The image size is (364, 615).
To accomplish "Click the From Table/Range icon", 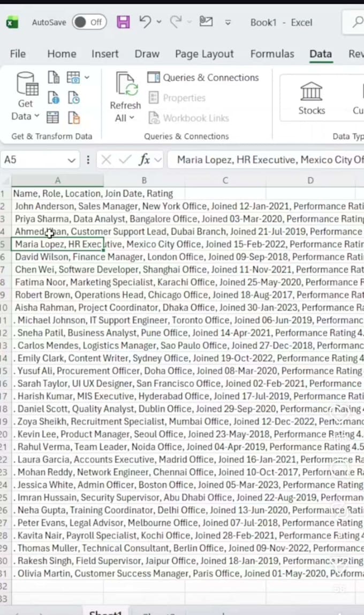I will click(x=53, y=117).
